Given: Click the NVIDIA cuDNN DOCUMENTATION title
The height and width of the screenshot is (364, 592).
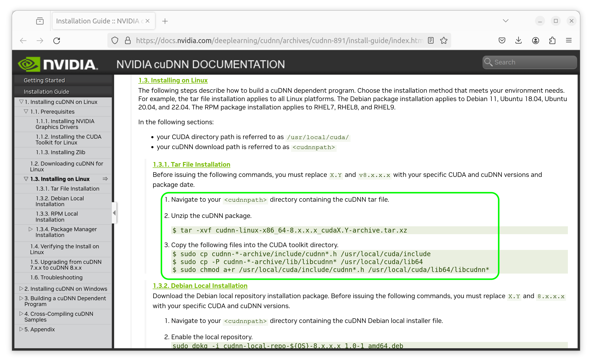Looking at the screenshot, I should pos(201,64).
